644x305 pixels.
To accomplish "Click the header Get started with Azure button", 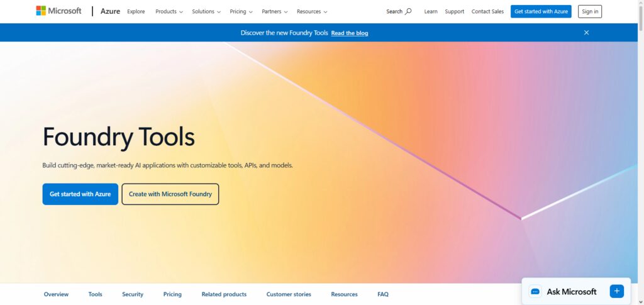I will click(541, 11).
